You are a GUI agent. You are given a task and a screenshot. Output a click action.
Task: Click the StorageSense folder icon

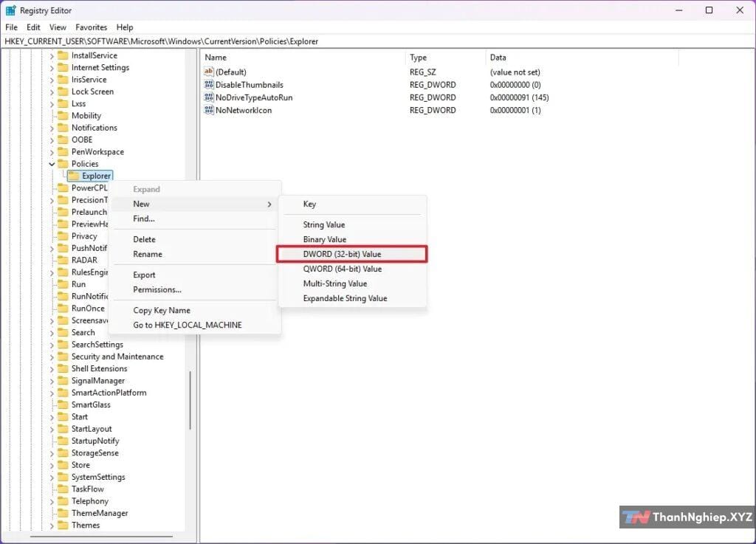[63, 453]
